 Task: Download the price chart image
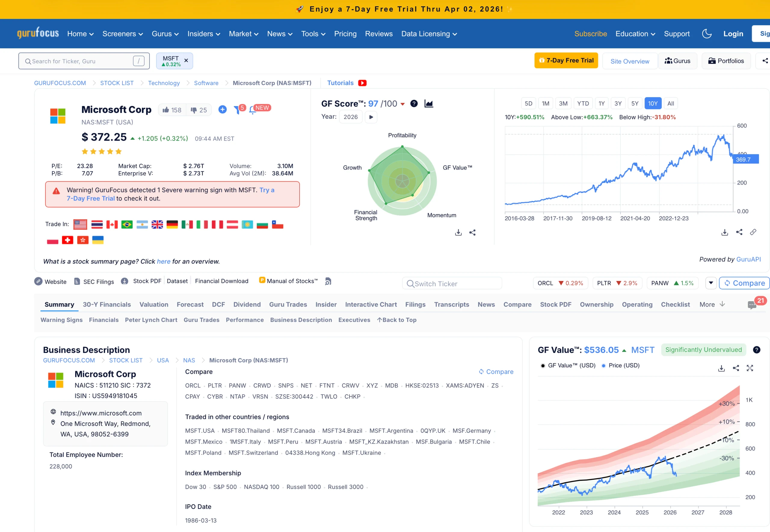[x=724, y=232]
